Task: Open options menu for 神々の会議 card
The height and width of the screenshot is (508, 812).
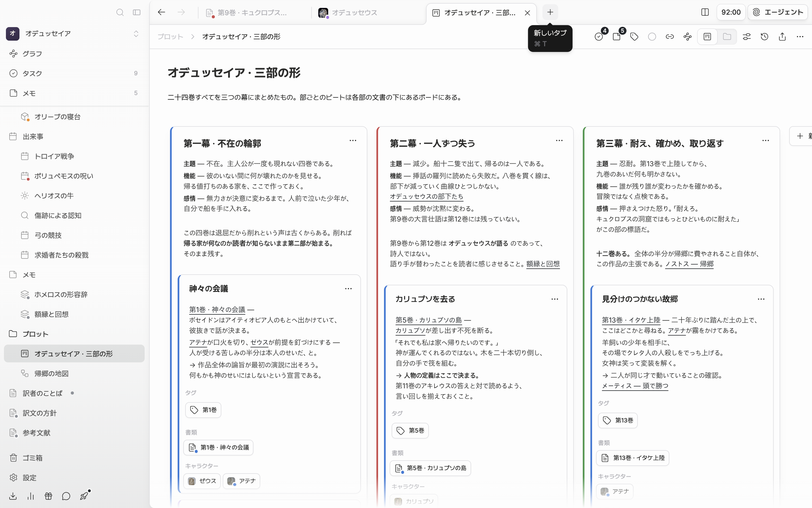Action: (x=348, y=289)
